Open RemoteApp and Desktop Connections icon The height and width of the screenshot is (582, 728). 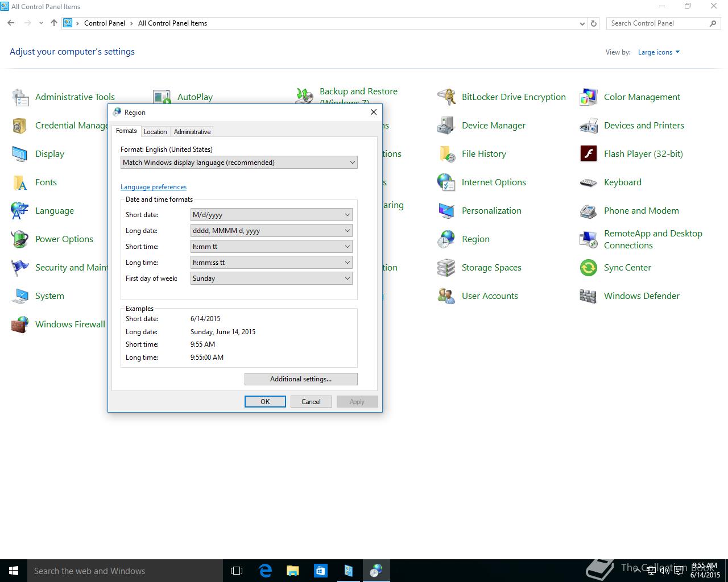589,239
